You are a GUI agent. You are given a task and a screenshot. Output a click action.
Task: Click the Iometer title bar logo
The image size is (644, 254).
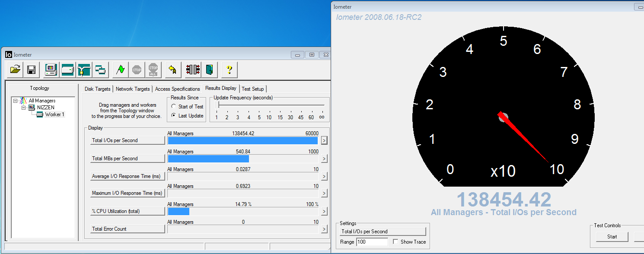pyautogui.click(x=9, y=54)
